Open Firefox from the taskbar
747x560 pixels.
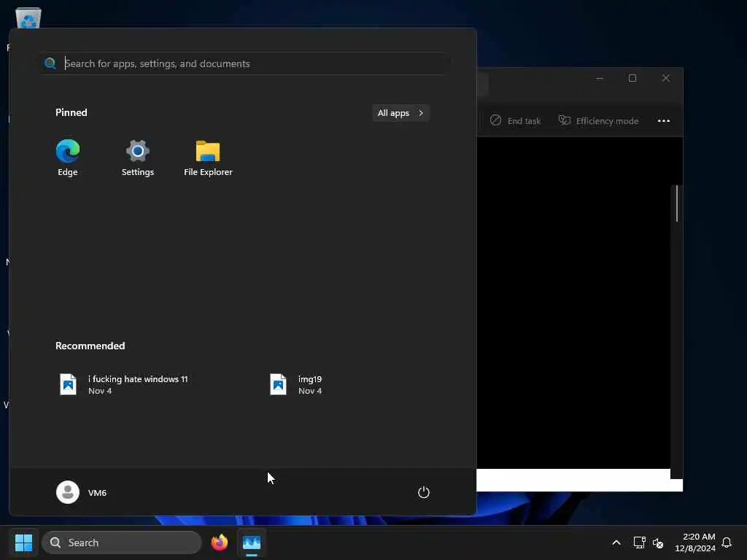coord(220,542)
